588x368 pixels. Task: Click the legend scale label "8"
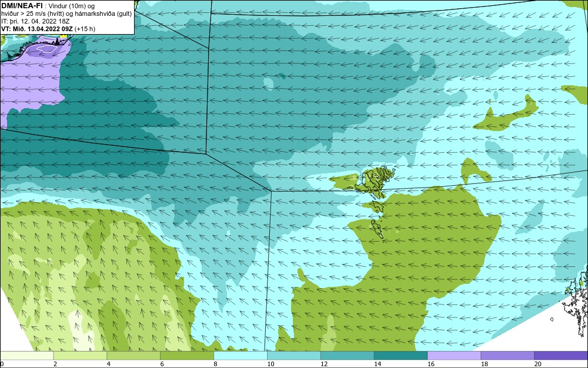(216, 364)
